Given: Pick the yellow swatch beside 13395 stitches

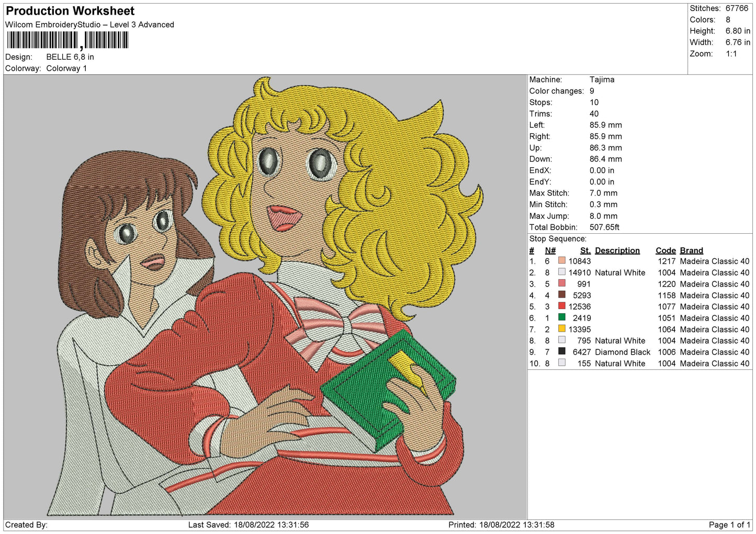Looking at the screenshot, I should (561, 329).
